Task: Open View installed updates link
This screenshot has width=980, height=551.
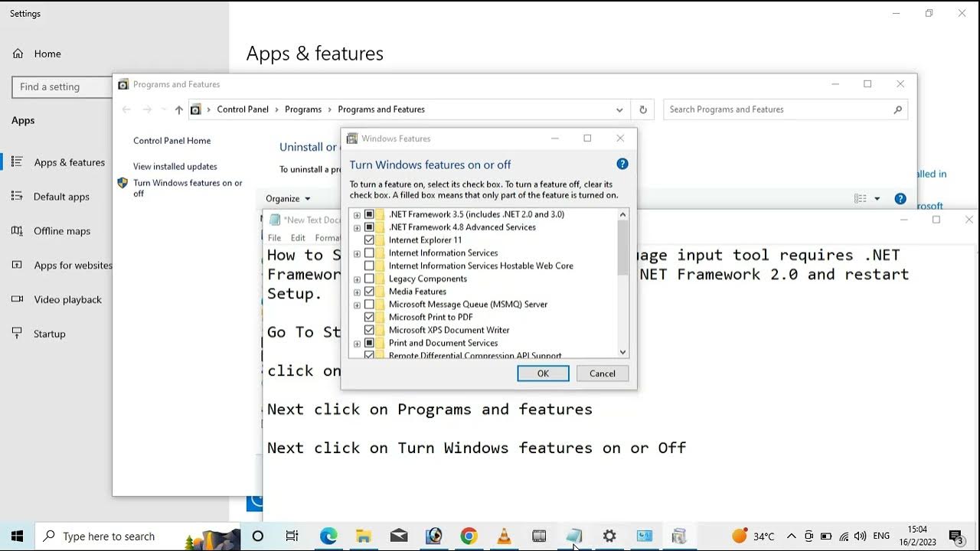Action: coord(175,166)
